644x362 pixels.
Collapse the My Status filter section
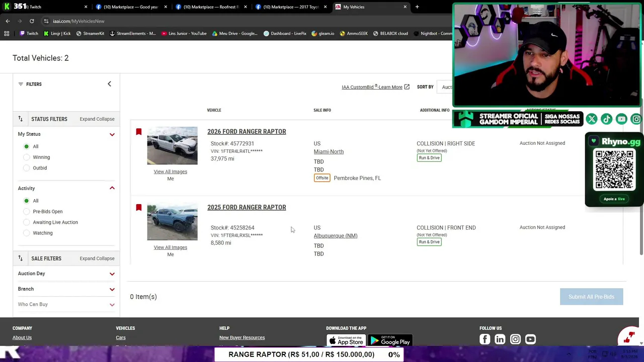coord(112,134)
